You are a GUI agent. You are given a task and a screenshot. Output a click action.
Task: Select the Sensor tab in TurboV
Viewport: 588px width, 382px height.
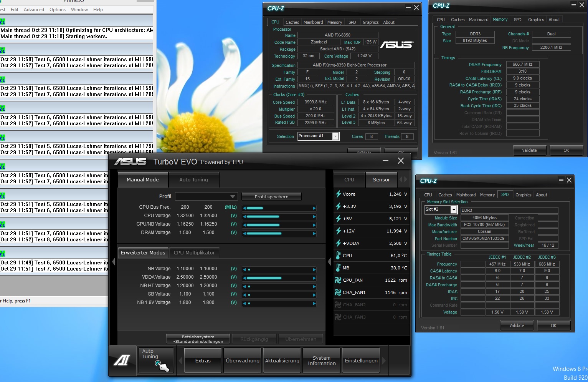tap(381, 179)
